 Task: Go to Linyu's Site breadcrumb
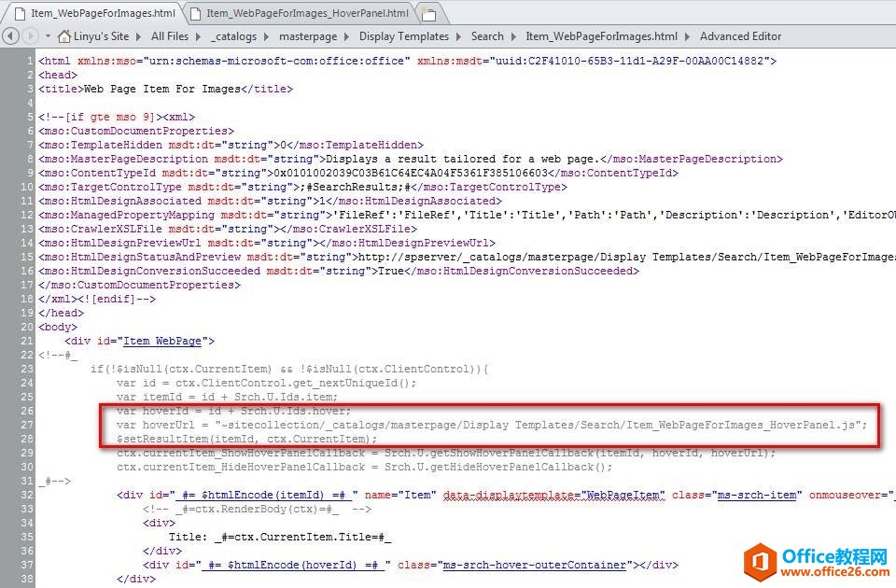[x=102, y=36]
